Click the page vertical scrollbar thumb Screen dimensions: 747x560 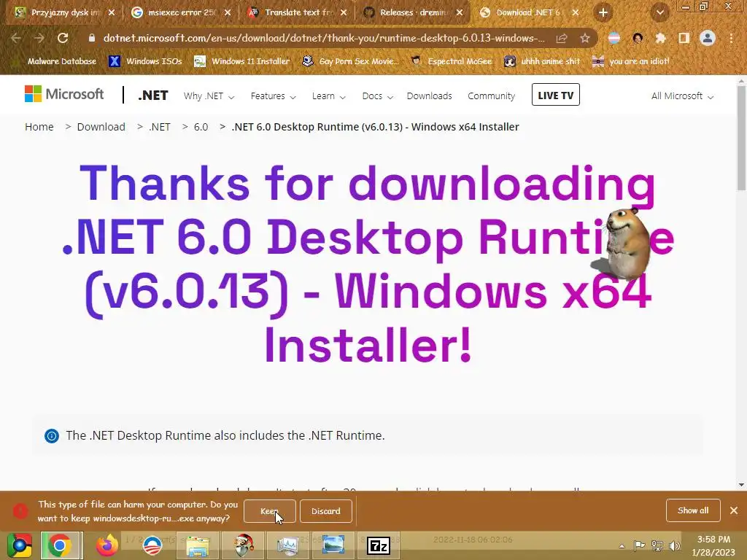(741, 138)
